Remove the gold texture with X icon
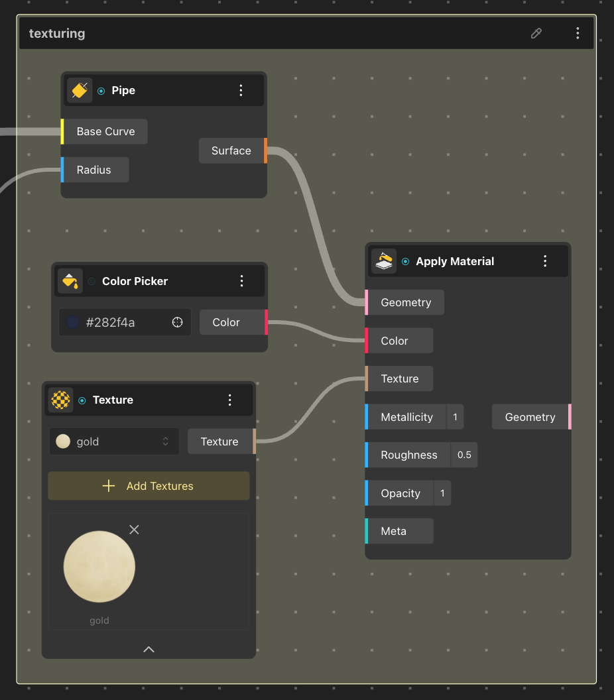 pyautogui.click(x=134, y=529)
